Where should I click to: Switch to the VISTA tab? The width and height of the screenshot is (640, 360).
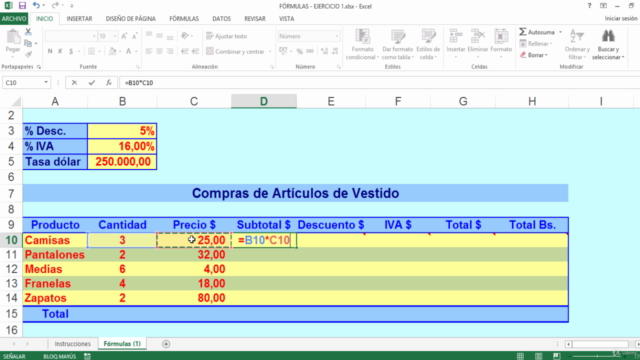coord(287,19)
